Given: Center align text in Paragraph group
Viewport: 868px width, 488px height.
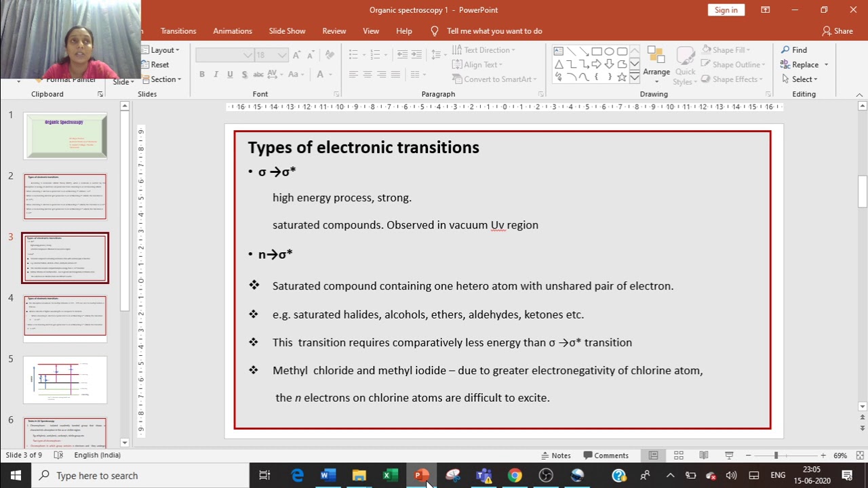Looking at the screenshot, I should [x=368, y=75].
